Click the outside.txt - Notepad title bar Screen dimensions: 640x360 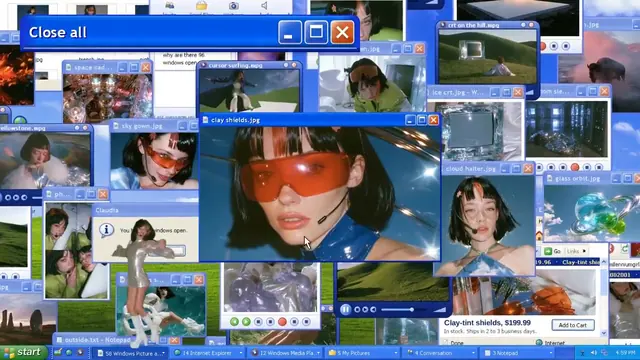[117, 340]
